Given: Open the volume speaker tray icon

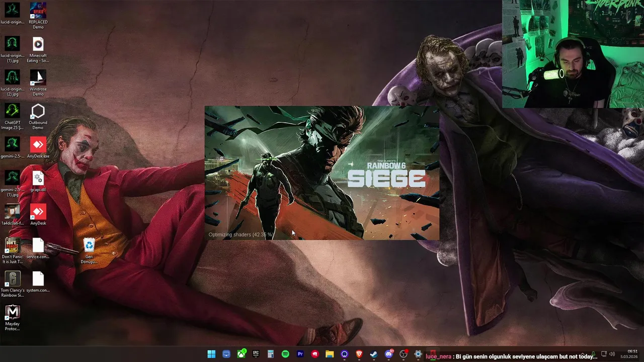Looking at the screenshot, I should 613,354.
